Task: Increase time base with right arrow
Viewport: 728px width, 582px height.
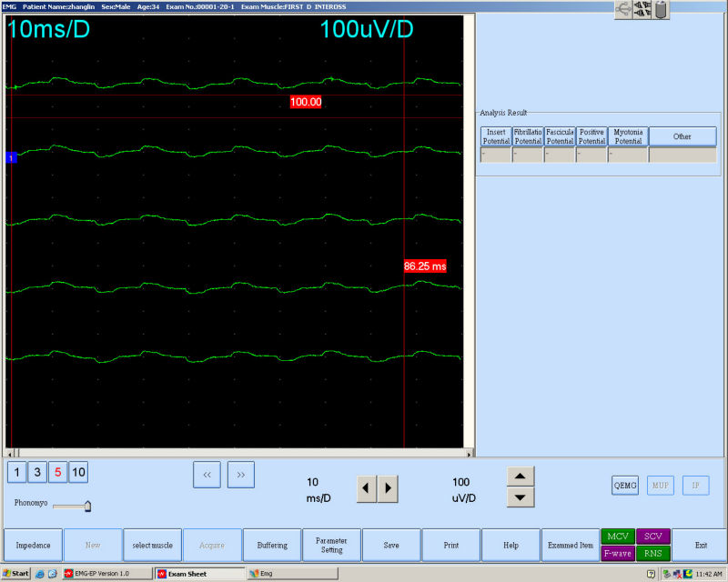Action: (388, 488)
